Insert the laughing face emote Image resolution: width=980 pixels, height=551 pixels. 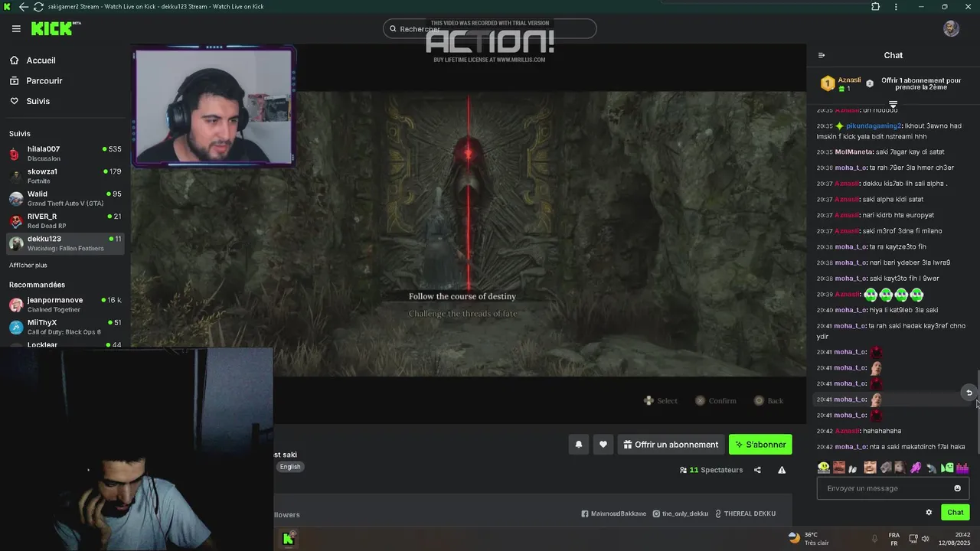870,468
